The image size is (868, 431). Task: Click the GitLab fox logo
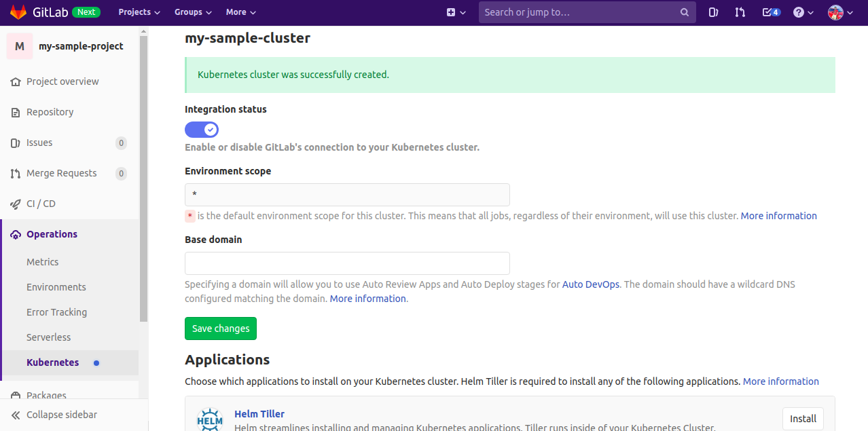18,12
